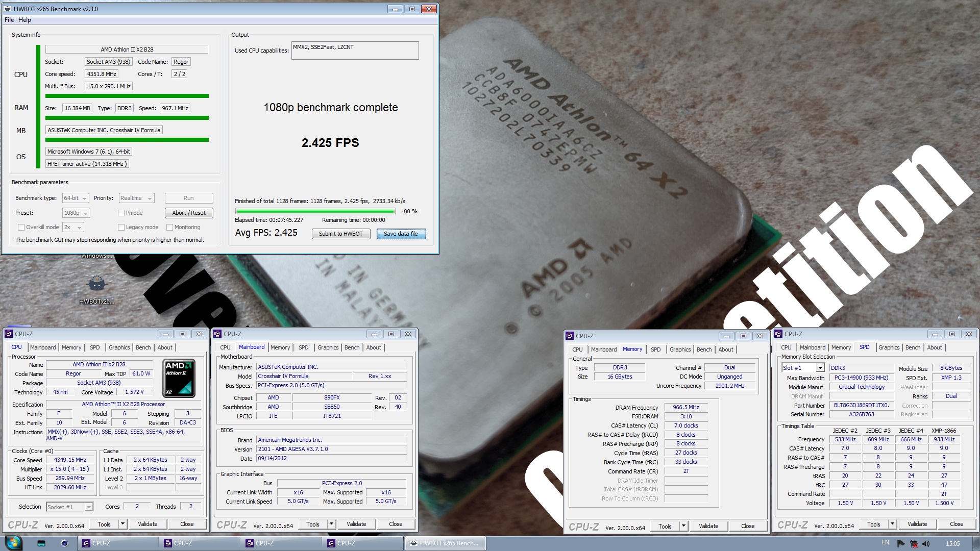The height and width of the screenshot is (551, 980).
Task: Click title bar icon of CPU-Z window showing Memory tab
Action: pyautogui.click(x=570, y=336)
